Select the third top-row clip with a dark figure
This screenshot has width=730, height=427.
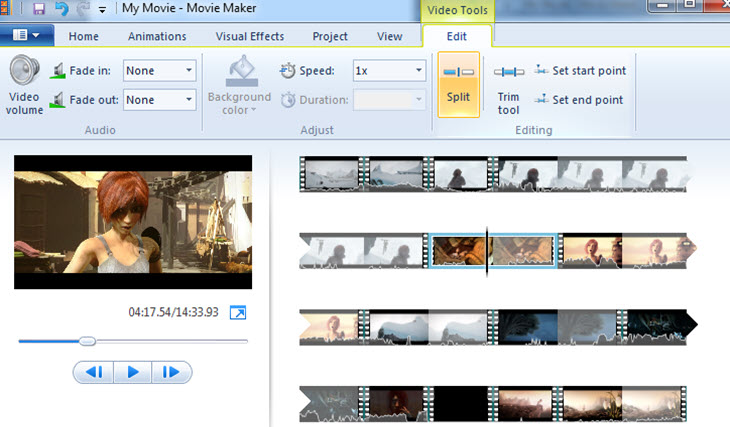pos(460,175)
